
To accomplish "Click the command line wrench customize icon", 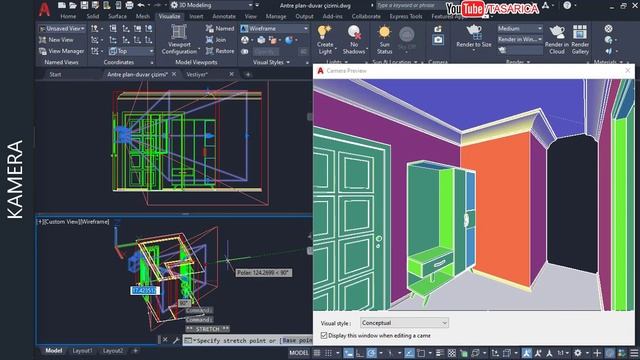I will click(x=176, y=340).
